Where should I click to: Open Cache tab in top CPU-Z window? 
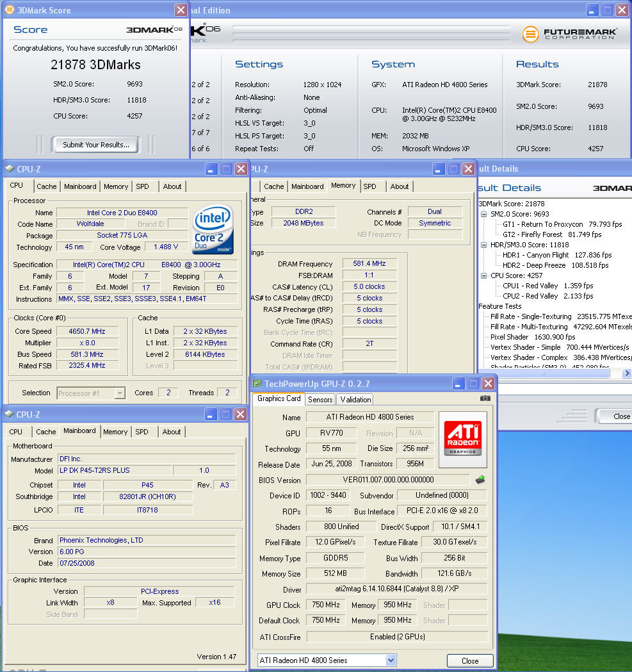click(46, 186)
